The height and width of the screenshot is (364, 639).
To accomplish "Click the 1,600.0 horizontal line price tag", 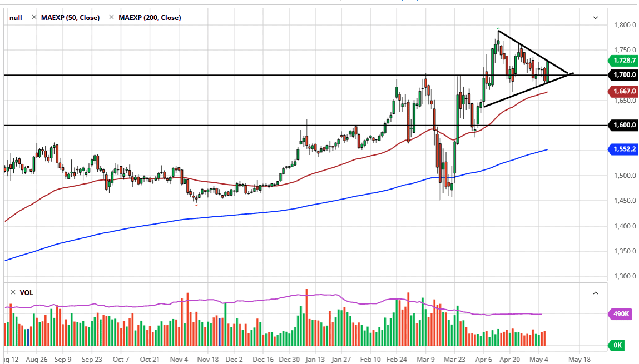I will (623, 125).
